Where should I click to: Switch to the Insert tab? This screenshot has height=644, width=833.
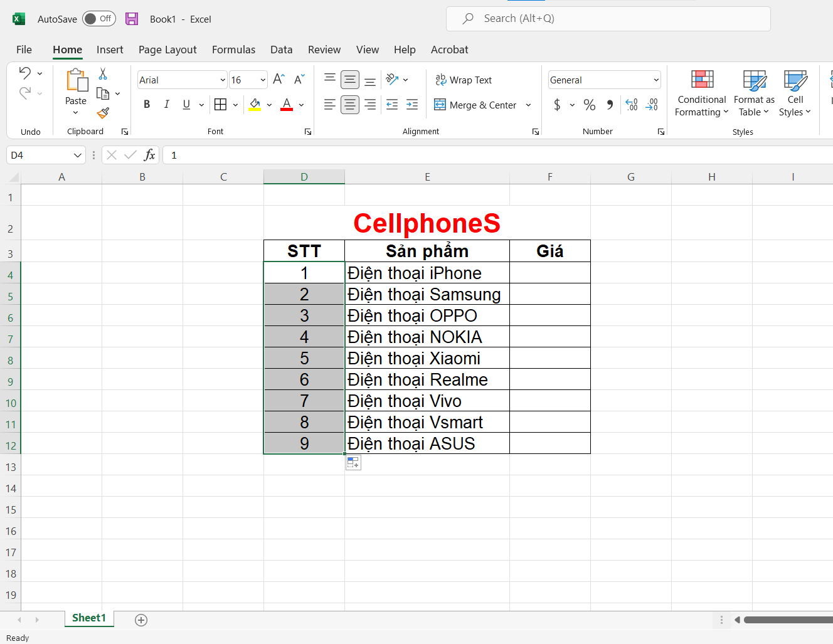[x=110, y=50]
